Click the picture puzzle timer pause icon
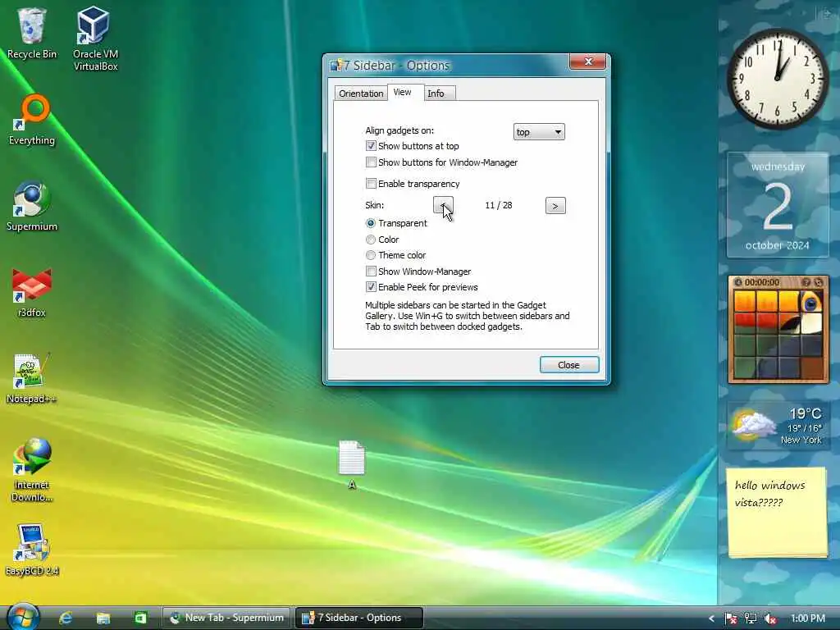The width and height of the screenshot is (840, 630). pyautogui.click(x=737, y=282)
